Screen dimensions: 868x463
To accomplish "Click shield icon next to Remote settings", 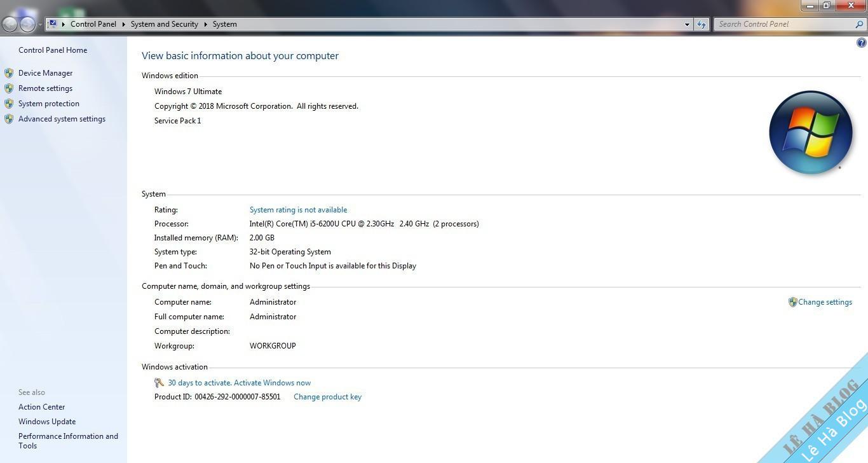I will click(9, 88).
